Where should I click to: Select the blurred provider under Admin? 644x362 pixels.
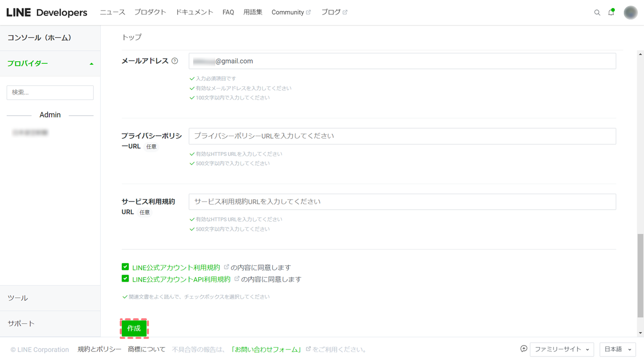coord(30,133)
